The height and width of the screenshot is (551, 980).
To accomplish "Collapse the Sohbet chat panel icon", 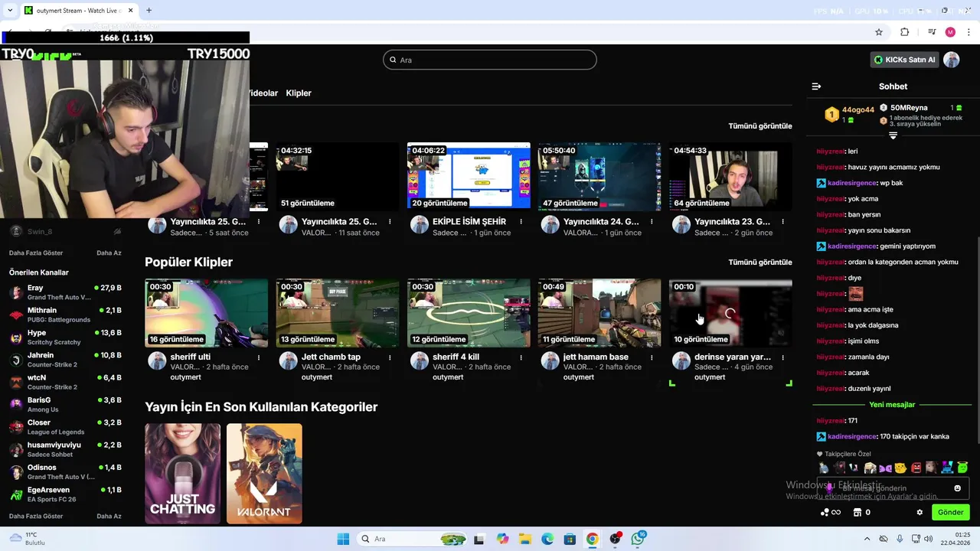I will (816, 86).
